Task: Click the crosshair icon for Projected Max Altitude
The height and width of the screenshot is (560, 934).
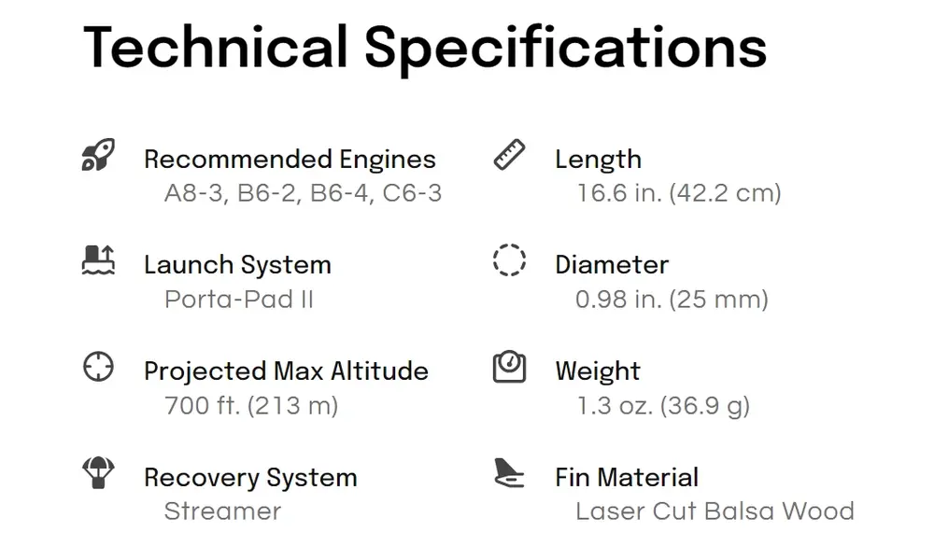Action: tap(98, 367)
